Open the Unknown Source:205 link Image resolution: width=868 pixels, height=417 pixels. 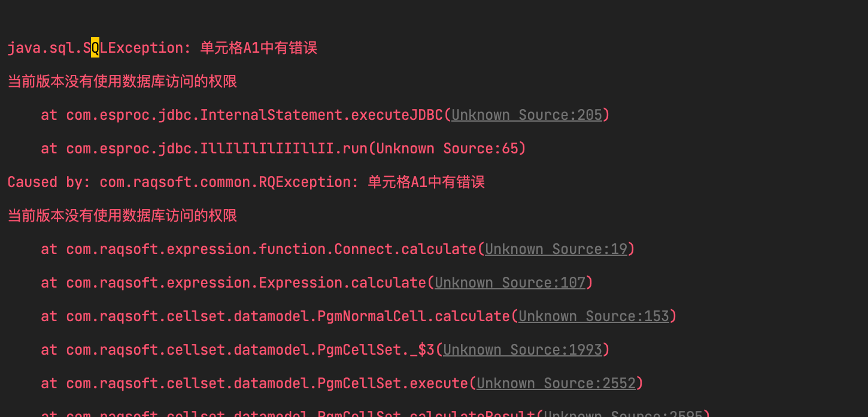click(526, 115)
